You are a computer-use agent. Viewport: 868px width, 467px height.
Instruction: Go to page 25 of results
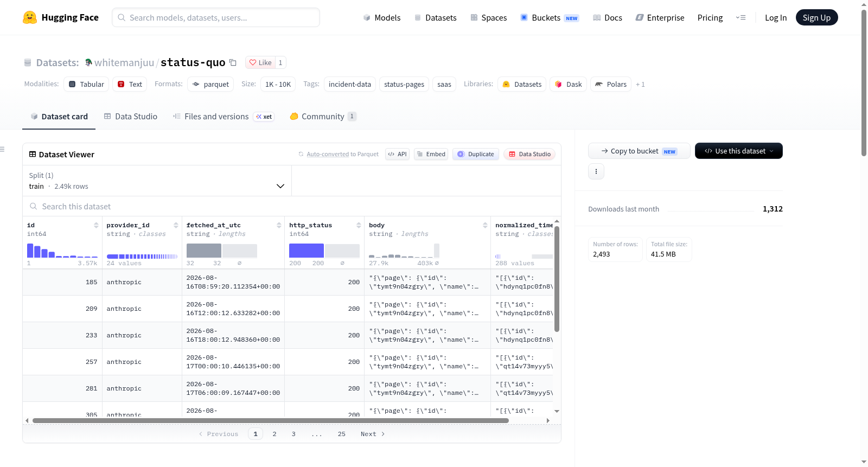coord(342,434)
